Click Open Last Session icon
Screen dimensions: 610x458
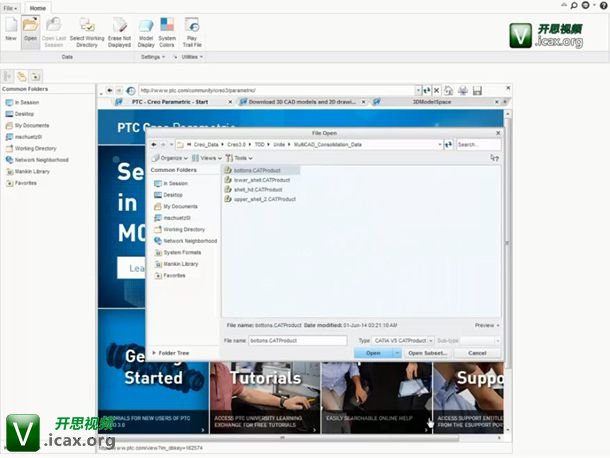54,32
